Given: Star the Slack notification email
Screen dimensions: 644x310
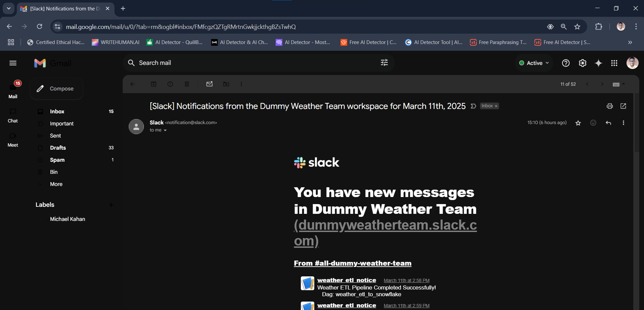Looking at the screenshot, I should click(578, 123).
